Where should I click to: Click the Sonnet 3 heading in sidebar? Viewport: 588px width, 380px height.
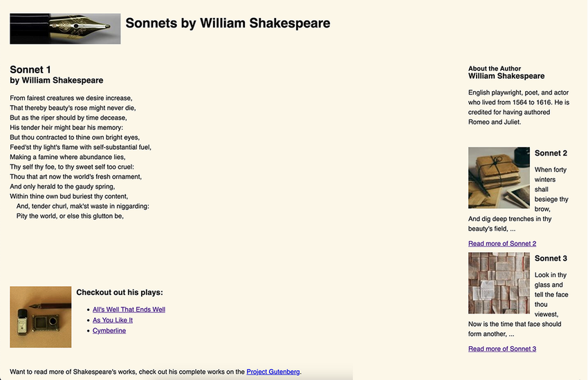pos(551,258)
